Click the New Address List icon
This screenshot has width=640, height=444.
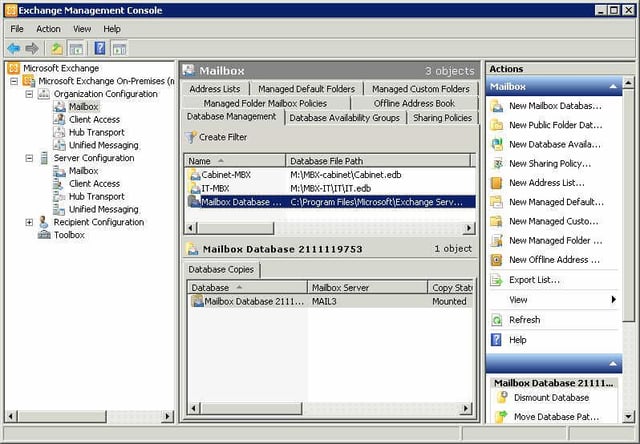click(496, 183)
